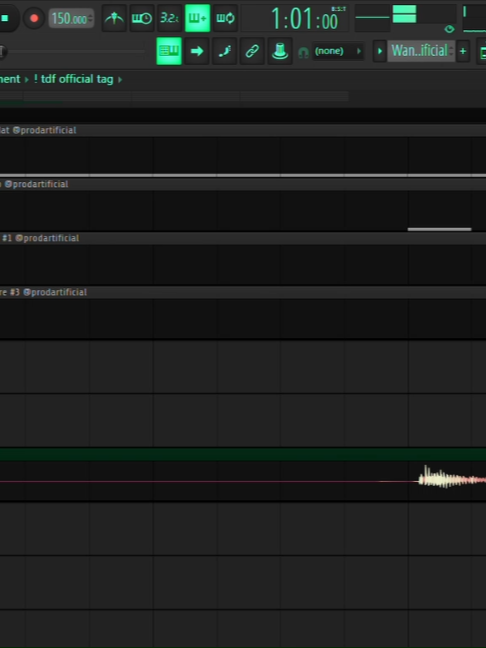Disable the active blend recording toggle
Screen dimensions: 486x648
pos(197,19)
